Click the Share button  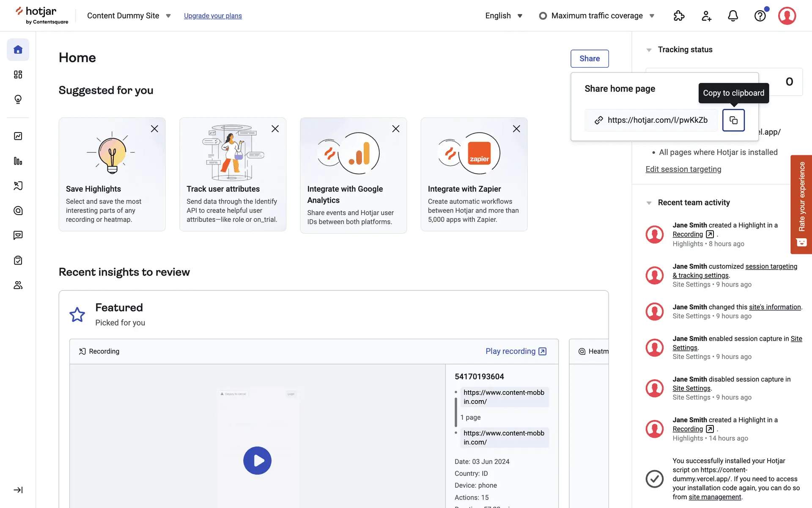tap(589, 58)
